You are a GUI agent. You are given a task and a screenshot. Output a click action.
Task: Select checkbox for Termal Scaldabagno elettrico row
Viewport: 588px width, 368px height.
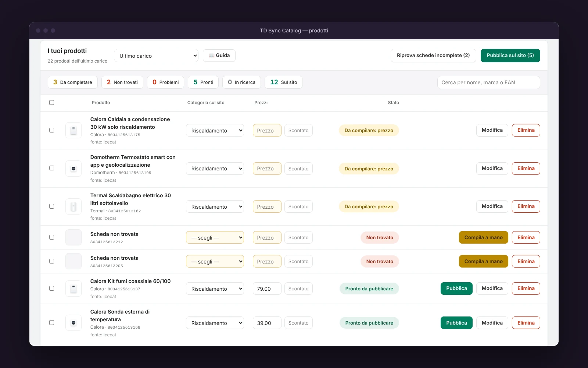click(51, 206)
